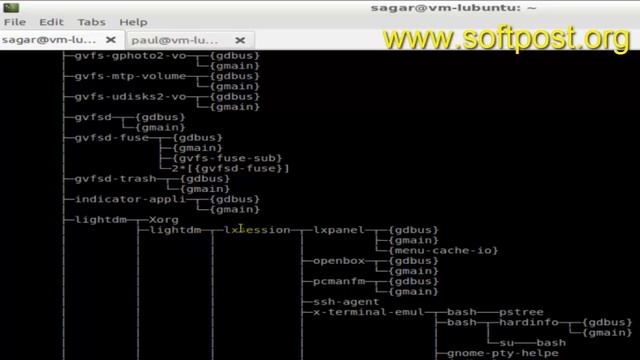Click the hardinfo process text
The image size is (640, 360).
pyautogui.click(x=529, y=322)
